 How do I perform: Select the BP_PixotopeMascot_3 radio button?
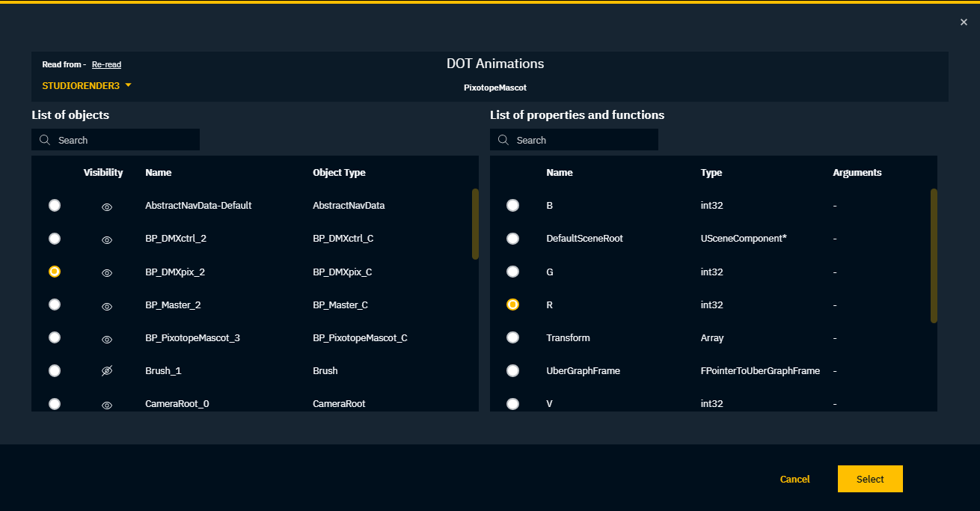[55, 337]
